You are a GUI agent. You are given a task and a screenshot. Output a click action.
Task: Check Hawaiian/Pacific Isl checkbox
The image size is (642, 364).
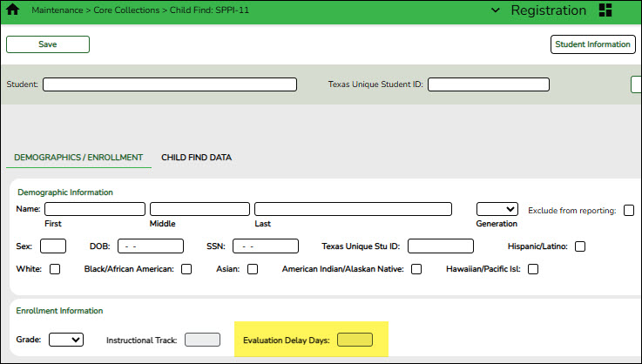(533, 269)
